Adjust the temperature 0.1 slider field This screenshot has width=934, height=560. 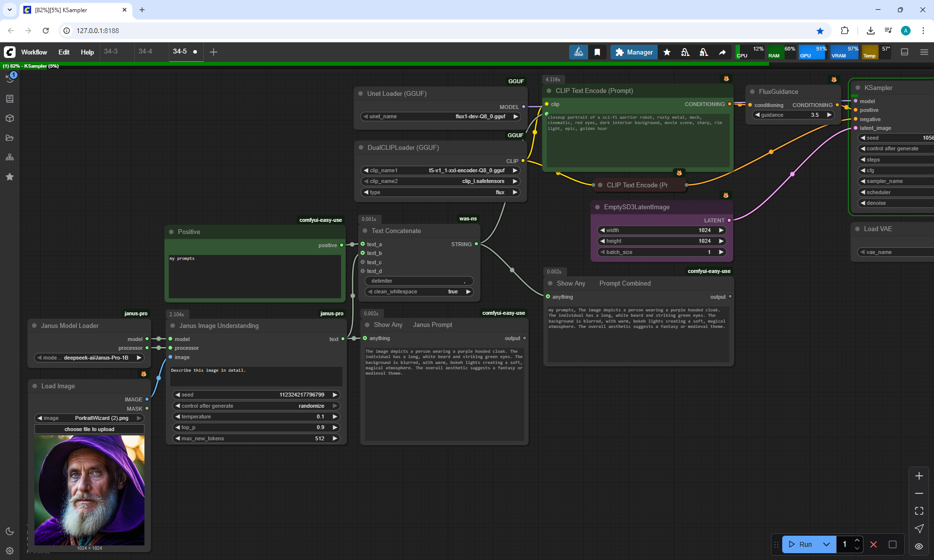(x=256, y=416)
